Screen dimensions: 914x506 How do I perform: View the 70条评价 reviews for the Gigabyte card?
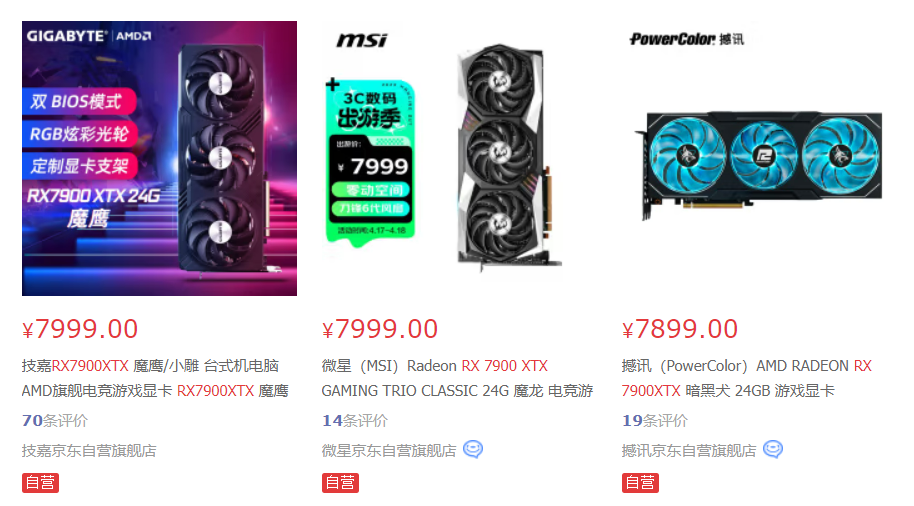tap(55, 420)
